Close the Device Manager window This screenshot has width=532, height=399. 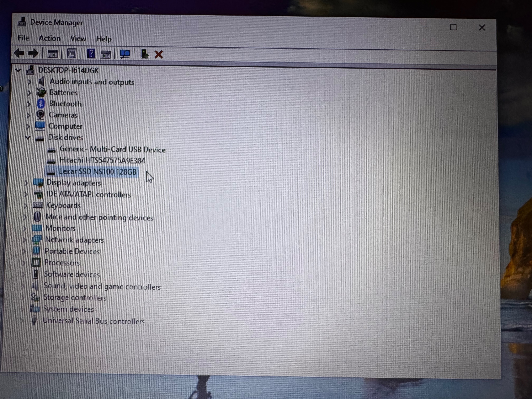(x=482, y=28)
